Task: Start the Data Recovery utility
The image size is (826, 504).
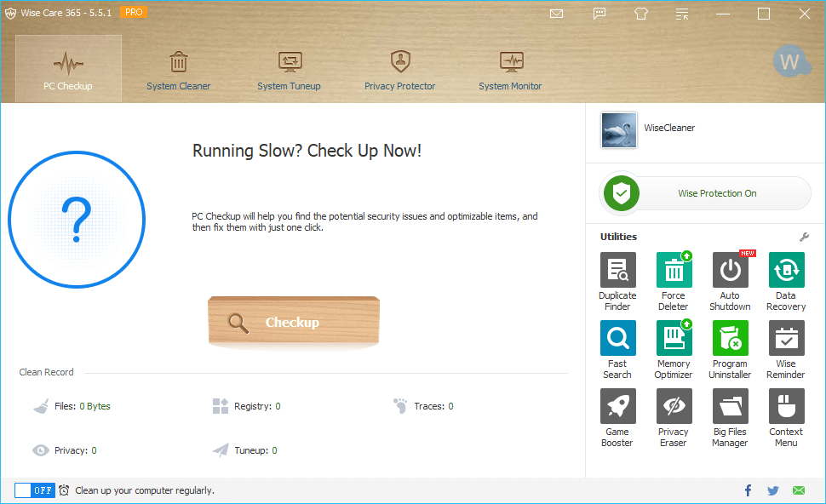Action: pyautogui.click(x=787, y=282)
